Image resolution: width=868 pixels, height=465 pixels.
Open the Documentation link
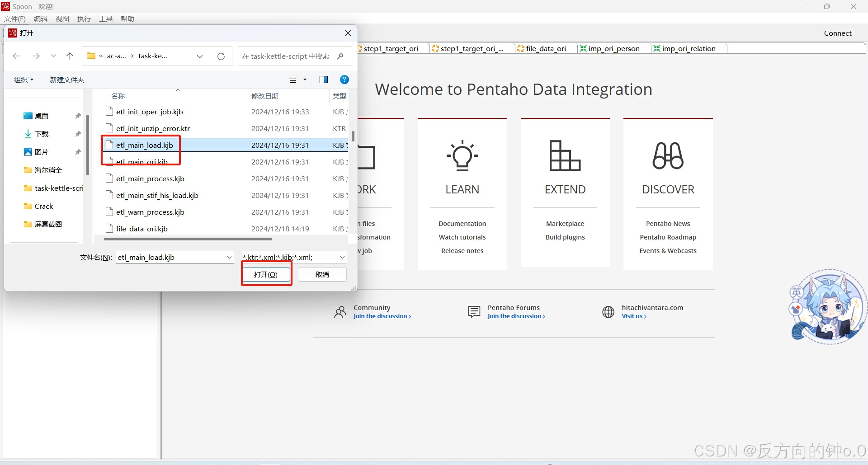click(462, 224)
